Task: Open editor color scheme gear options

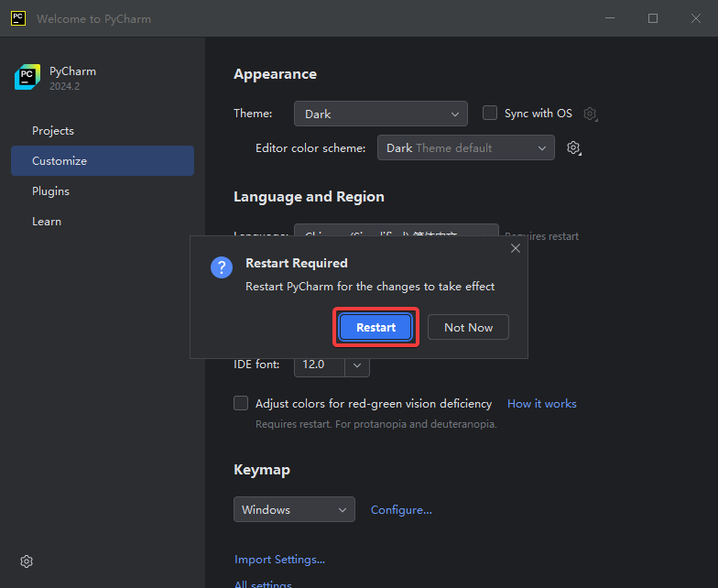Action: coord(574,147)
